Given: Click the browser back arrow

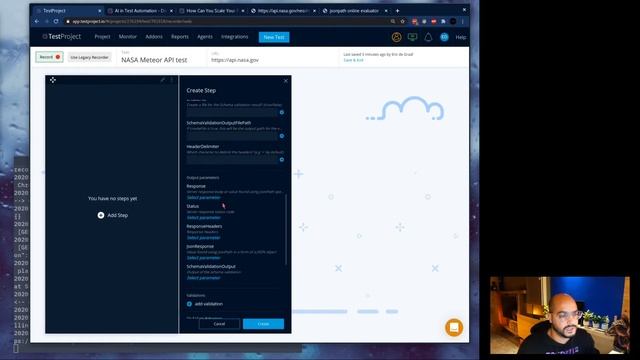Looking at the screenshot, I should point(37,21).
